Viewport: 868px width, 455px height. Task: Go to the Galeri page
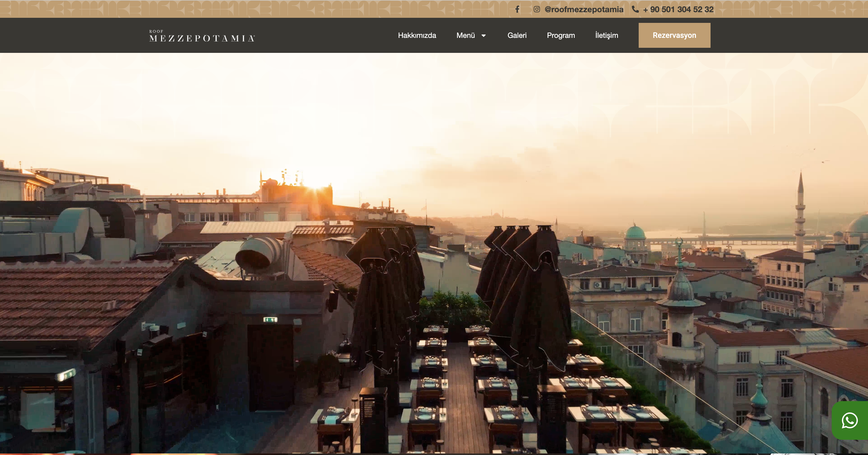517,35
